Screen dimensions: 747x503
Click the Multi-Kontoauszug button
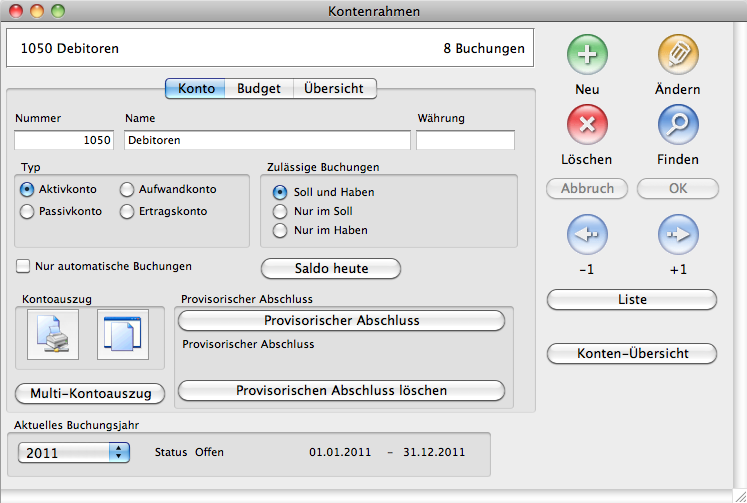point(90,394)
